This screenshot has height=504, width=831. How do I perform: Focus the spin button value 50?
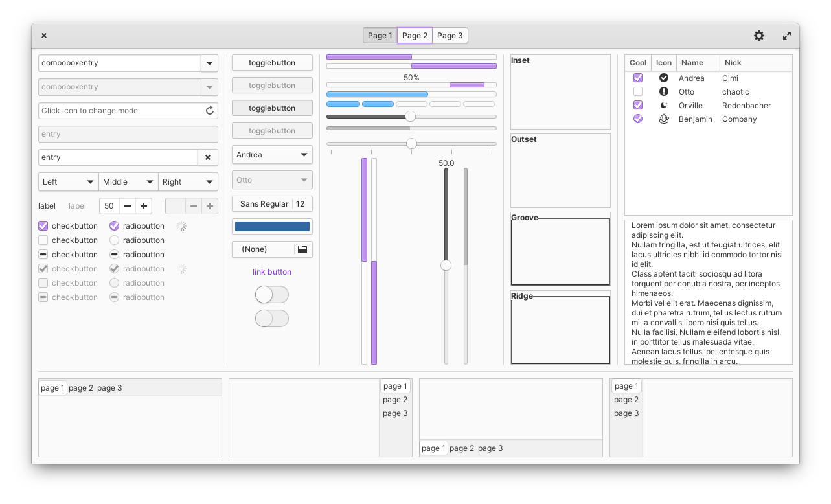(x=109, y=206)
